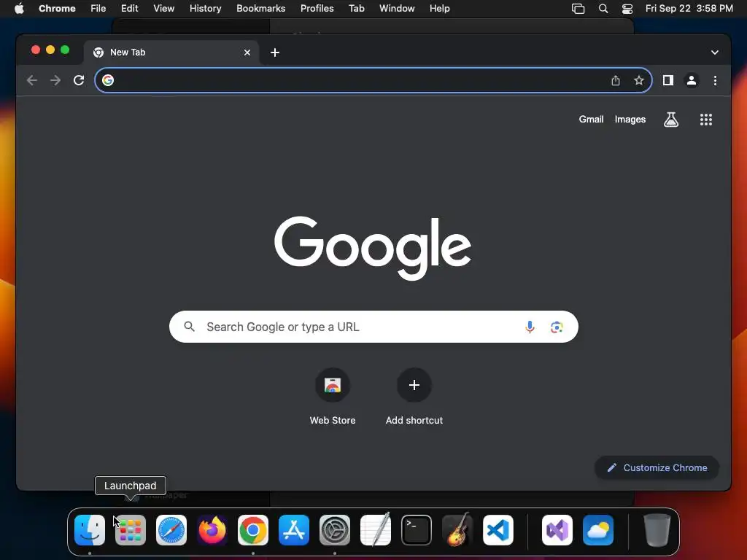Open the profile avatar menu
Image resolution: width=747 pixels, height=560 pixels.
coord(692,80)
